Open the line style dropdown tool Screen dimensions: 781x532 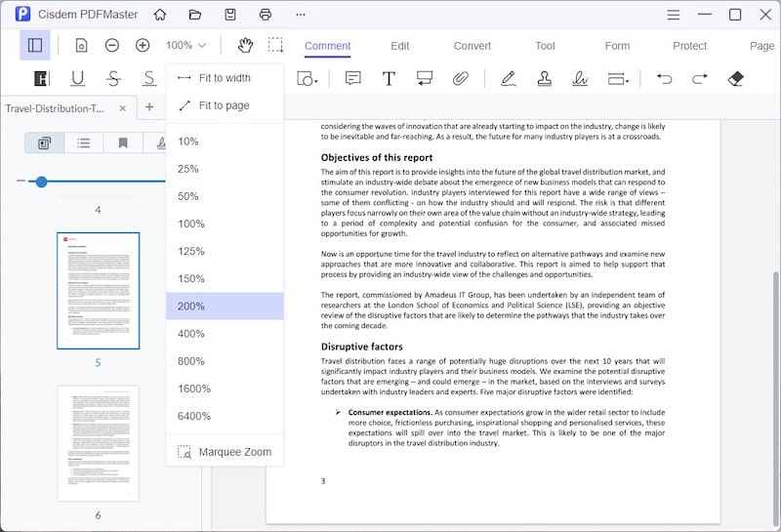[618, 78]
